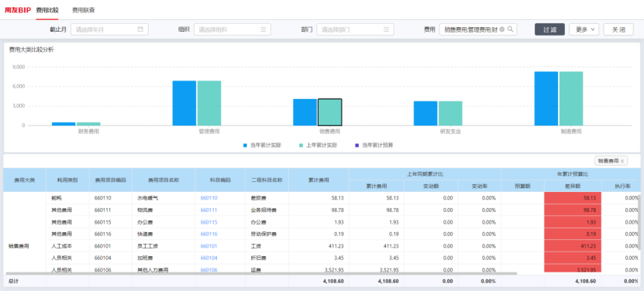The height and width of the screenshot is (291, 644).
Task: Click the highlighted 销售费用 teal bar
Action: click(330, 112)
